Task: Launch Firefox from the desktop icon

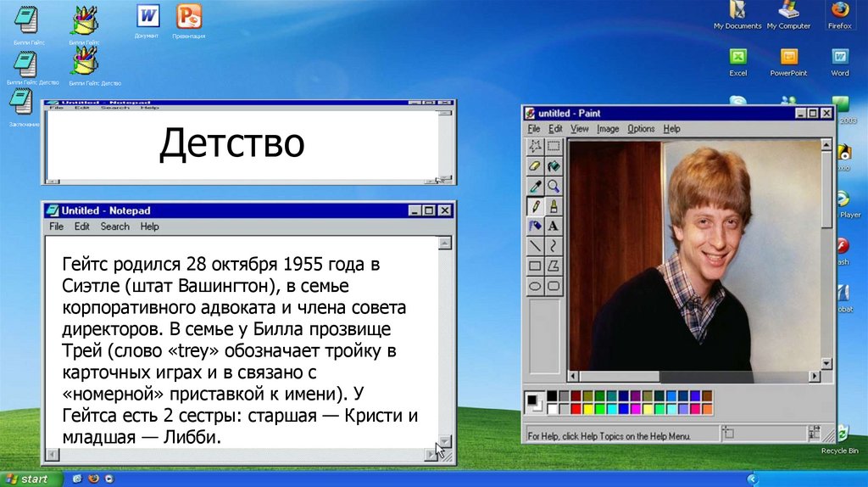Action: (840, 15)
